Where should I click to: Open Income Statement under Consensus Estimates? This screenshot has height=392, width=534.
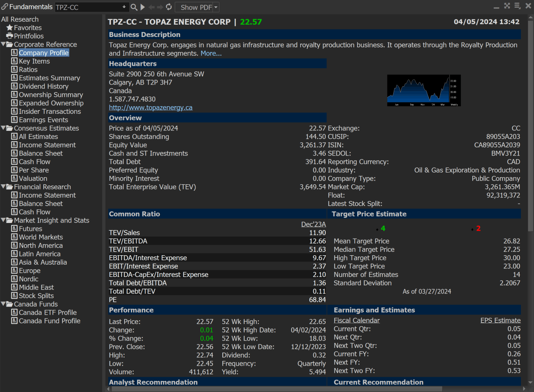[47, 145]
